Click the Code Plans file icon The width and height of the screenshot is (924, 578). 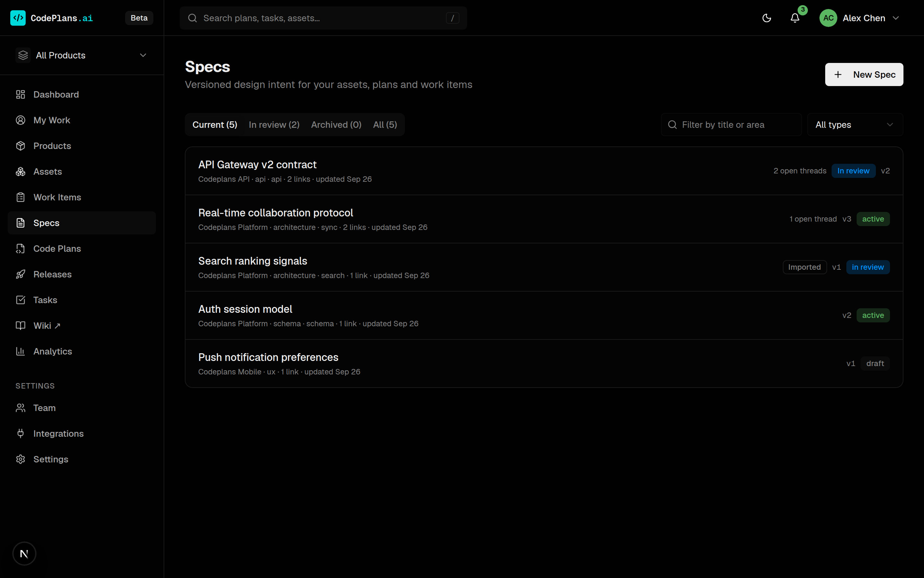click(21, 249)
